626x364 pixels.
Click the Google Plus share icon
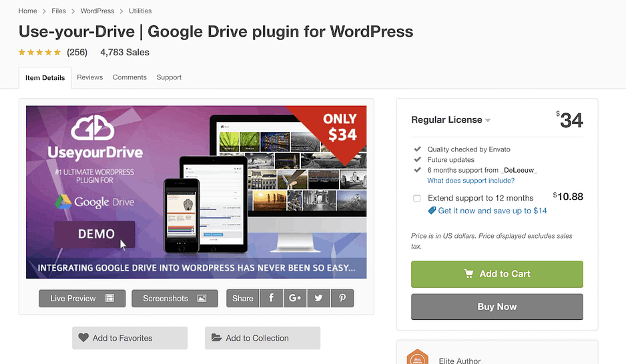(x=294, y=298)
